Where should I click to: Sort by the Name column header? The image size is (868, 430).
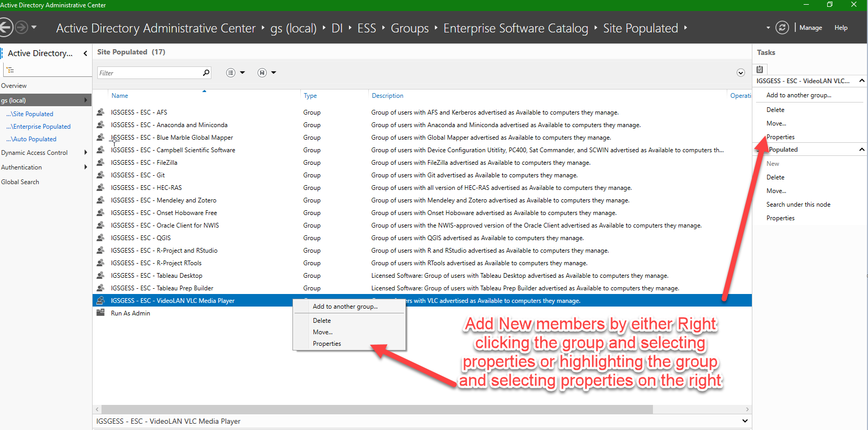click(120, 96)
